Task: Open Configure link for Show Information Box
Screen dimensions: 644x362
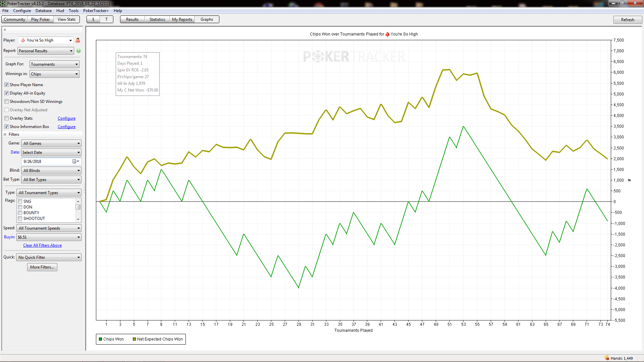Action: click(x=67, y=127)
